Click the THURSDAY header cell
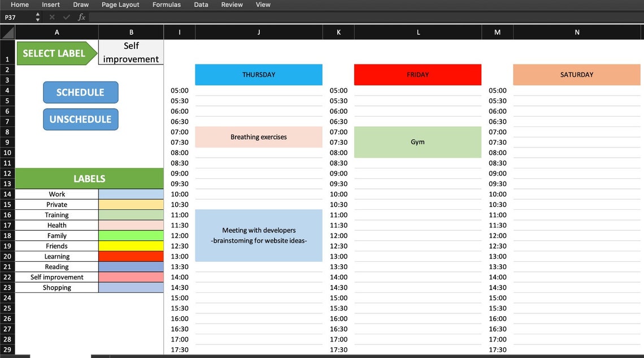 click(x=258, y=74)
